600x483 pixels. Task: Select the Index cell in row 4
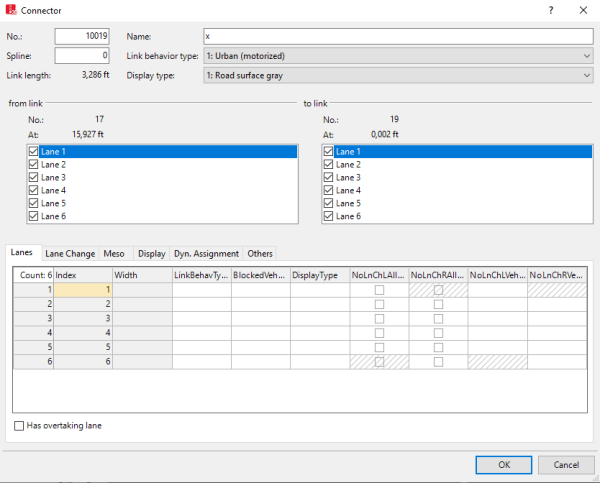[82, 332]
